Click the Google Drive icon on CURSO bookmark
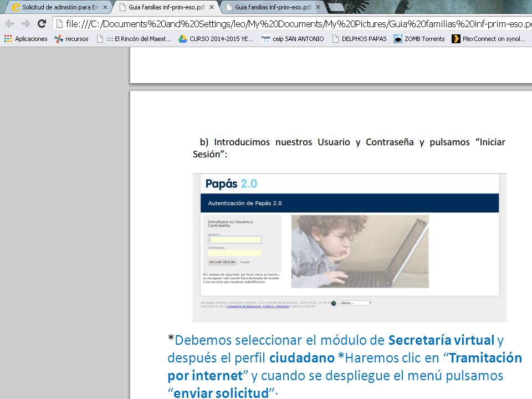532x399 pixels. 183,39
